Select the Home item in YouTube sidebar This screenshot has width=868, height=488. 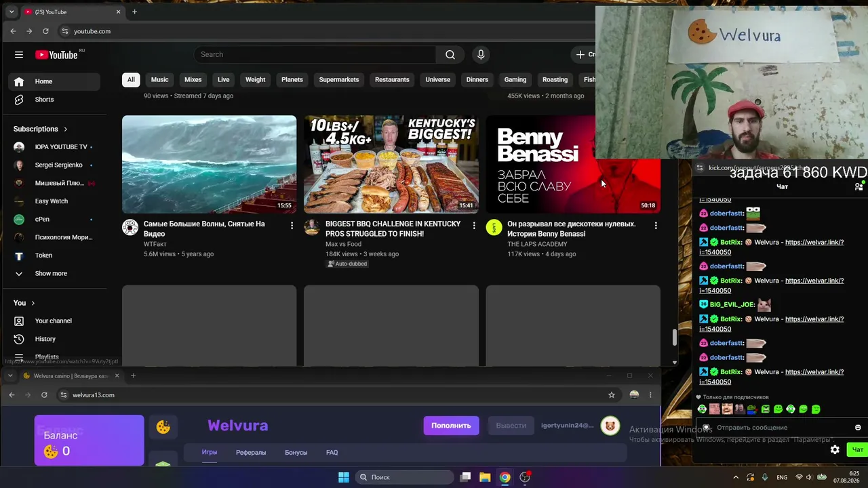pos(54,81)
